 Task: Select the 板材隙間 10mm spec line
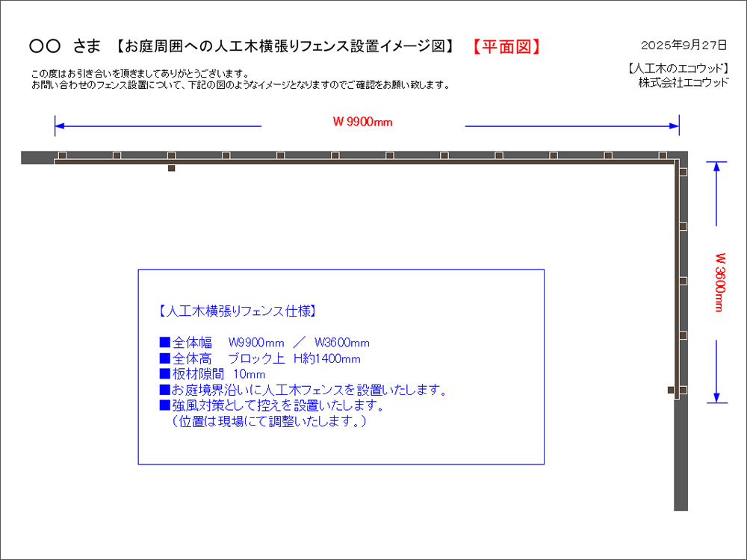[212, 374]
